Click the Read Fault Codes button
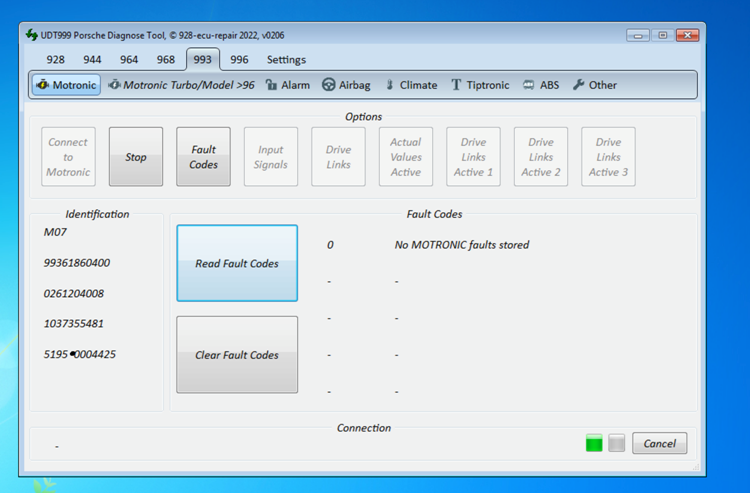Screen dimensions: 750x493 click(237, 263)
